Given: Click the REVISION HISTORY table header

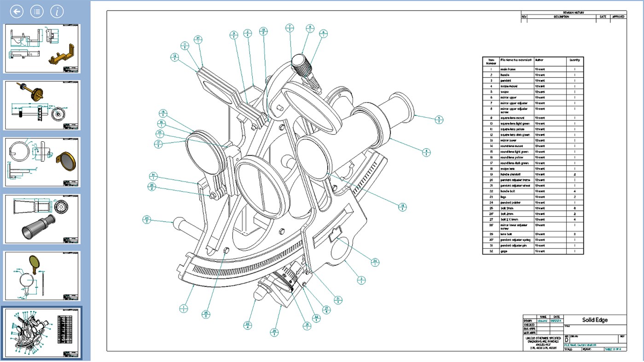Looking at the screenshot, I should 573,12.
